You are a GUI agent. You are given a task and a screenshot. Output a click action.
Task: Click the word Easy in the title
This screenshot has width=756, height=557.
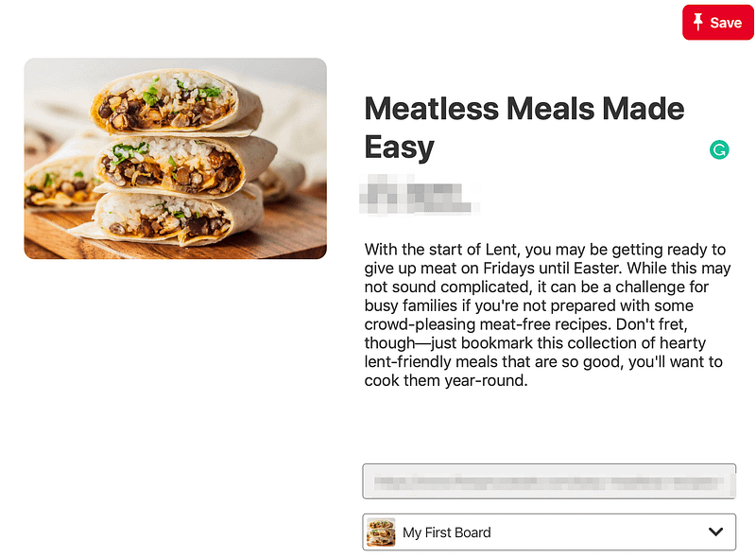click(x=399, y=147)
